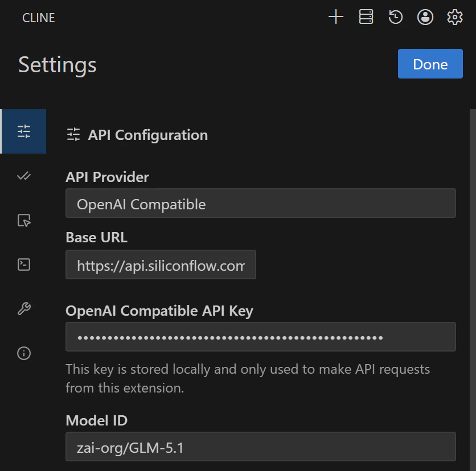The image size is (476, 471).
Task: Open the Account profile icon
Action: coord(425,17)
